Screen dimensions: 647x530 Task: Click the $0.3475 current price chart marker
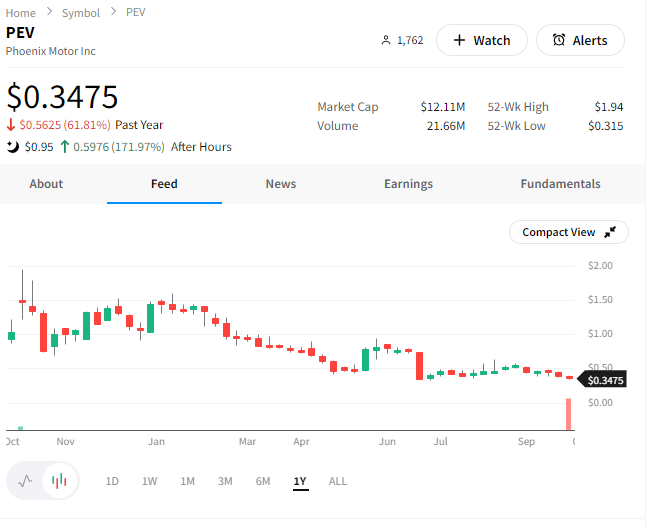pos(602,380)
